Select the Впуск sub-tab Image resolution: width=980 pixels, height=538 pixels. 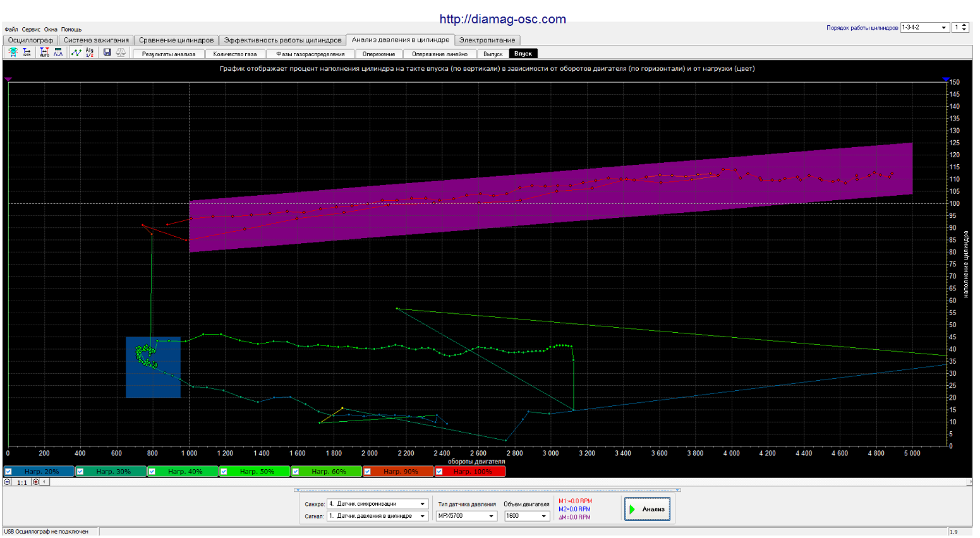(523, 54)
